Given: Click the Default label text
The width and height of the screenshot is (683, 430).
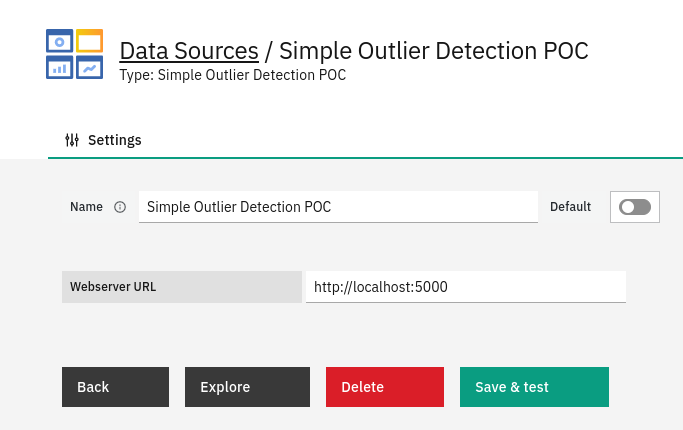Looking at the screenshot, I should coord(570,207).
